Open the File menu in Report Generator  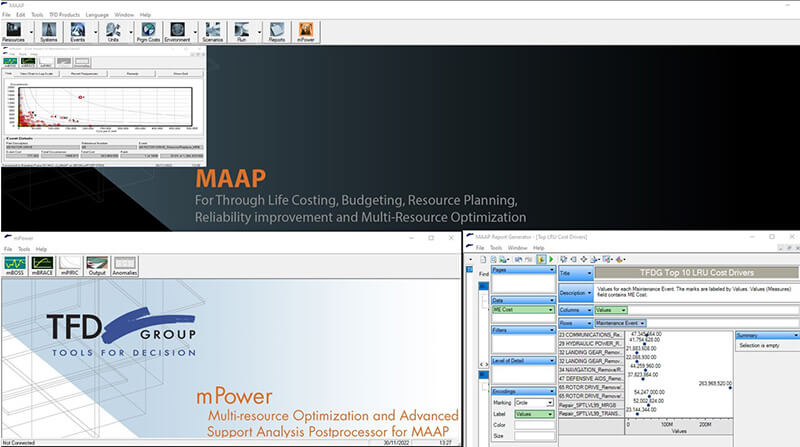click(480, 247)
